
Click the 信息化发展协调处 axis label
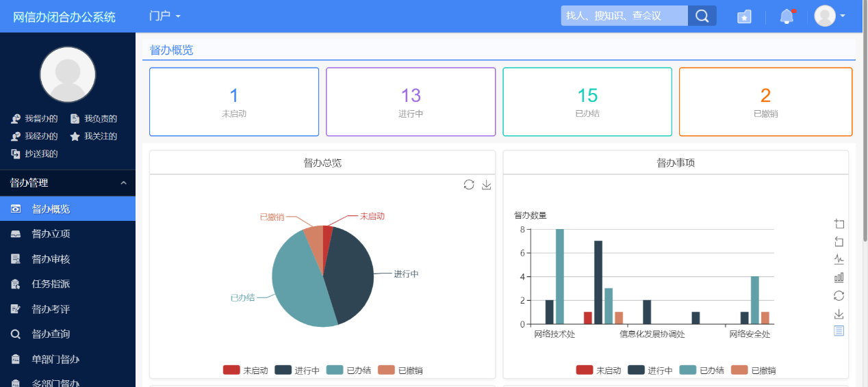click(652, 334)
